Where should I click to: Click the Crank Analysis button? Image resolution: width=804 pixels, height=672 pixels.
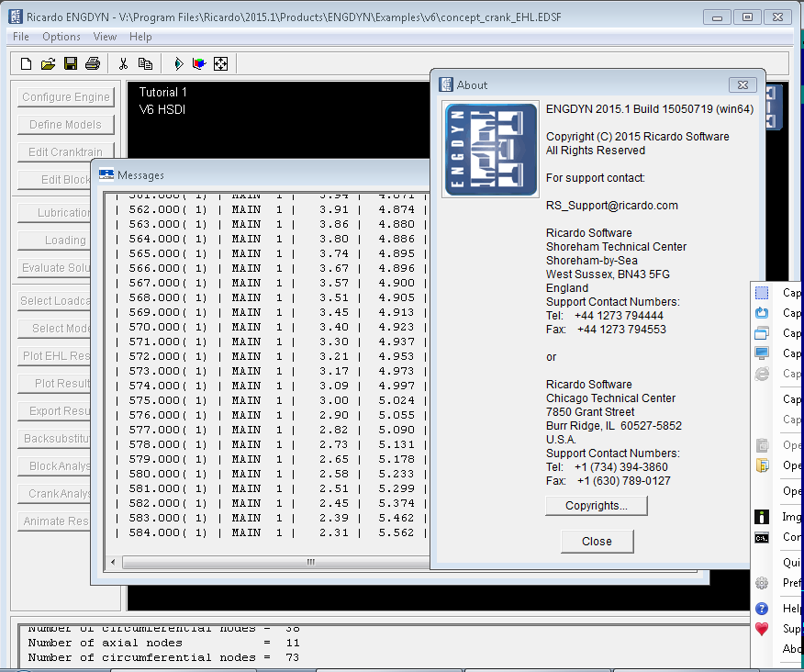54,494
